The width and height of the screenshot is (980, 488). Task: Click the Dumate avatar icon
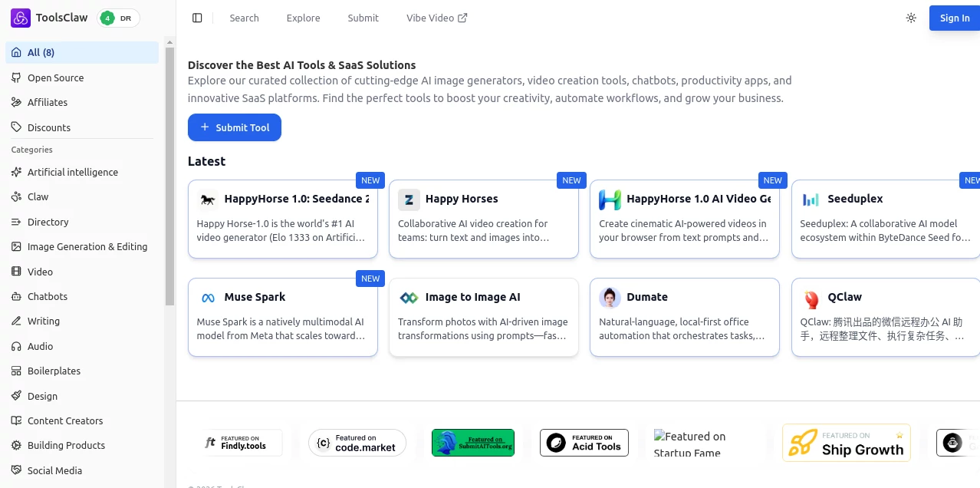[610, 298]
